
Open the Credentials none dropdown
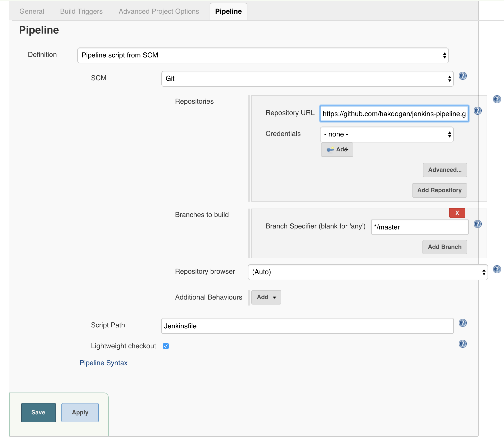[387, 134]
